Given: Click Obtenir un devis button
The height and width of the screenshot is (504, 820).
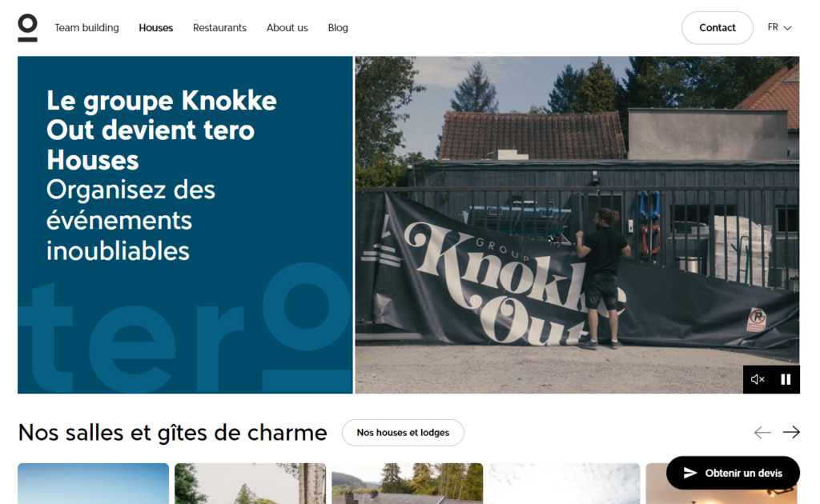Looking at the screenshot, I should pyautogui.click(x=733, y=473).
